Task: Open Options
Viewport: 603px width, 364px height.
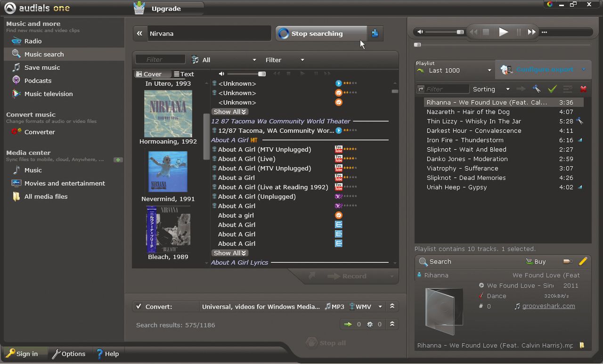Action: pos(68,354)
